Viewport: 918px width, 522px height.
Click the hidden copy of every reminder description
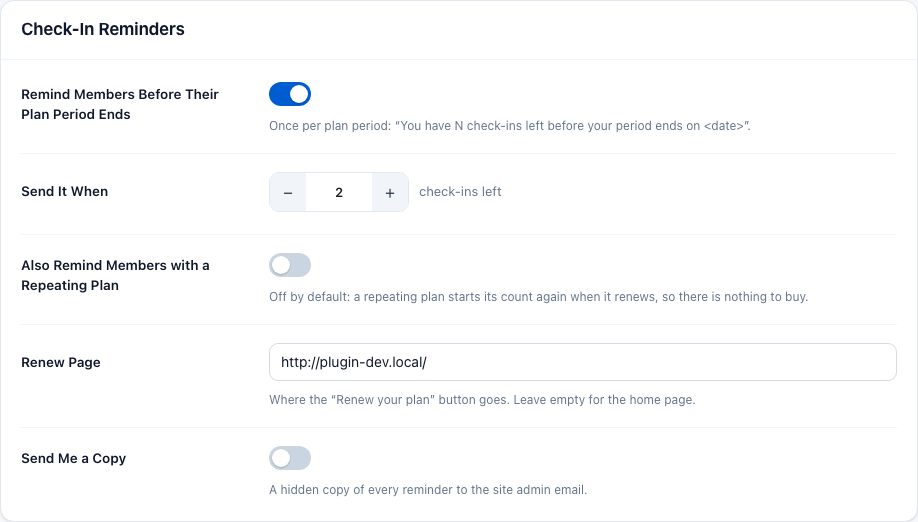[x=428, y=490]
